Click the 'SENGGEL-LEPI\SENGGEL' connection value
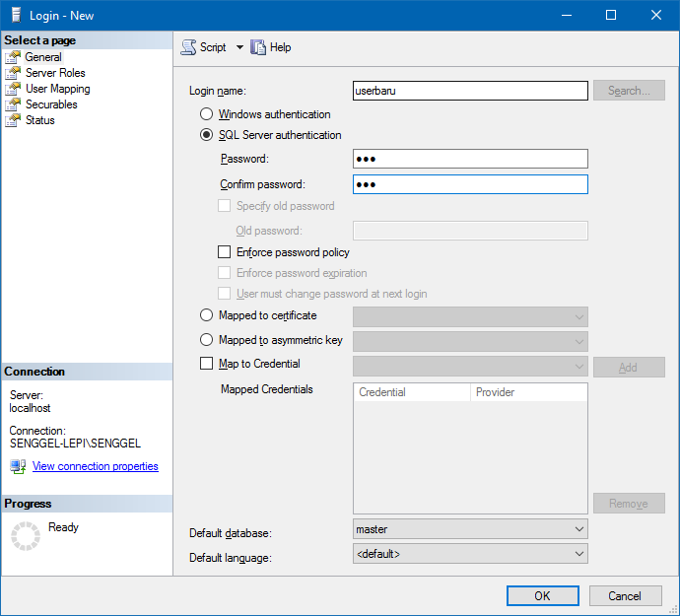 tap(76, 444)
